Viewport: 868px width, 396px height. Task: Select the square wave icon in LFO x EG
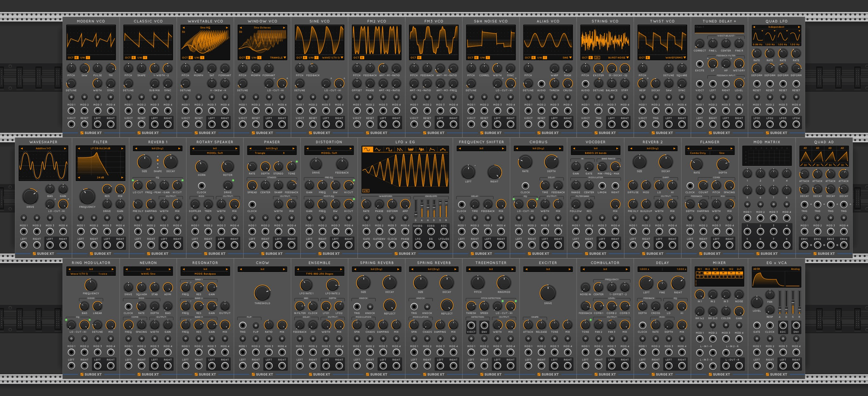coord(389,149)
